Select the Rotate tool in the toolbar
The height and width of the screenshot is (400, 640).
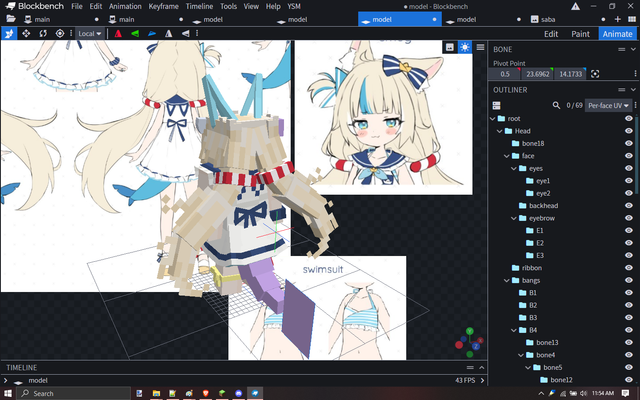point(43,33)
